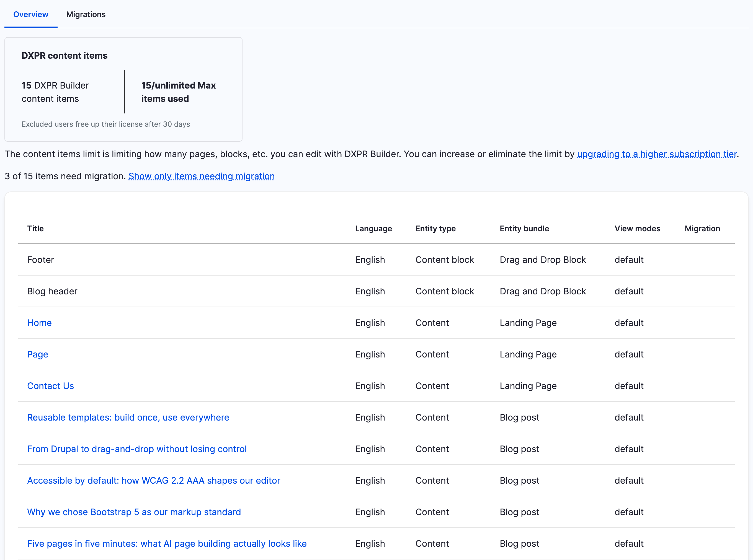Open the Migrations tab
Image resolution: width=753 pixels, height=560 pixels.
point(86,15)
